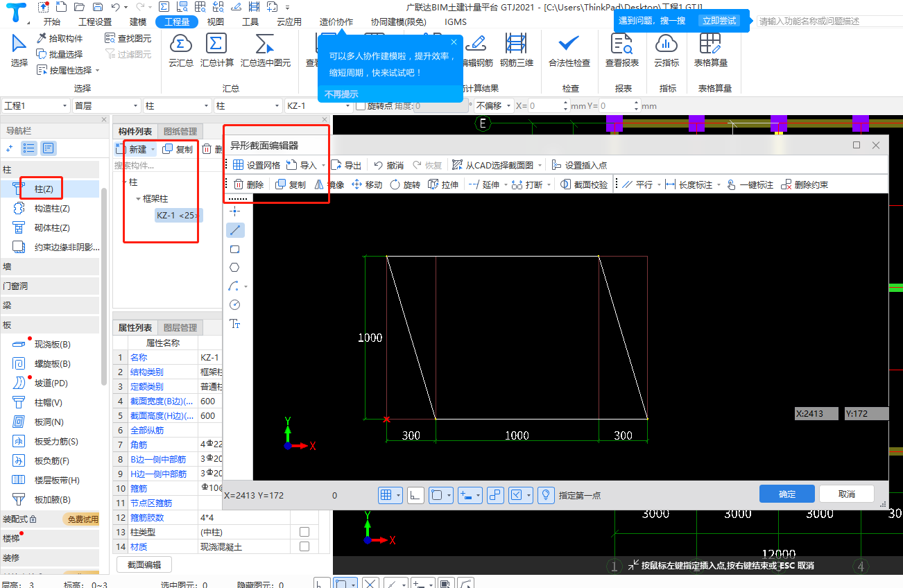The width and height of the screenshot is (903, 588).
Task: Select the point tool in editor sidebar
Action: [235, 211]
